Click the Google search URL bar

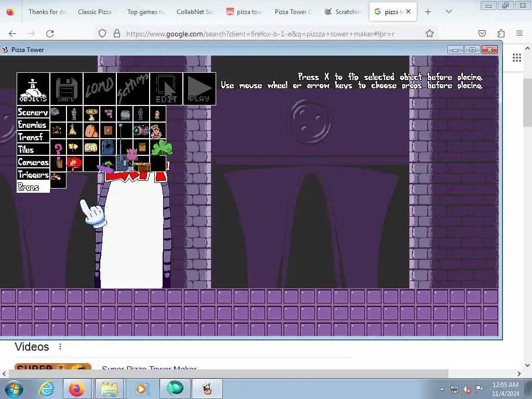click(260, 34)
